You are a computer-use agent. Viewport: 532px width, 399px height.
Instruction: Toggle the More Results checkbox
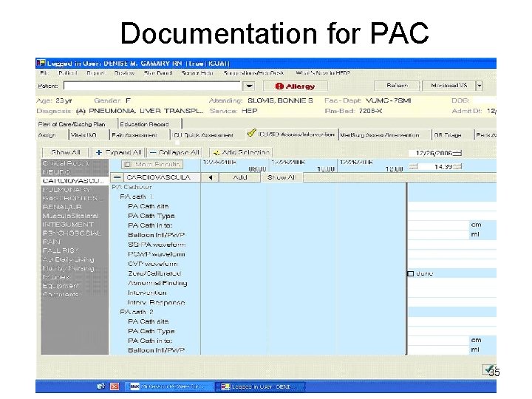pyautogui.click(x=127, y=165)
